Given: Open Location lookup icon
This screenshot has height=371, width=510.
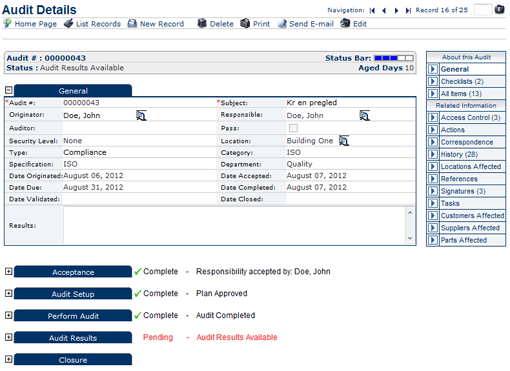Looking at the screenshot, I should point(344,141).
